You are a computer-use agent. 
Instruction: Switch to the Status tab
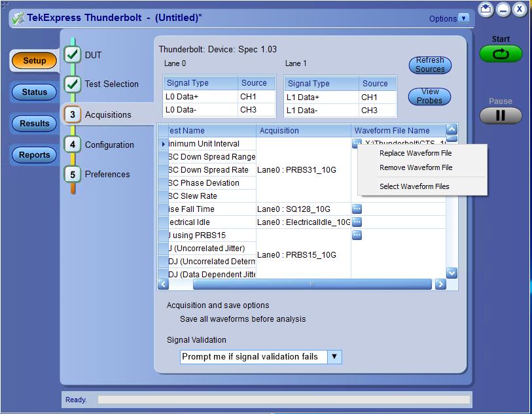pyautogui.click(x=35, y=92)
